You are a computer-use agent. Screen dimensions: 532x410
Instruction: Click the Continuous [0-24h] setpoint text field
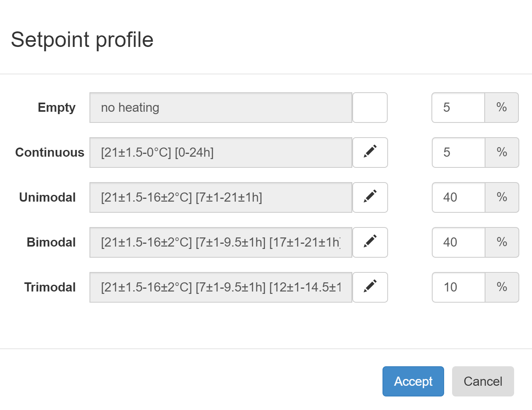pyautogui.click(x=221, y=152)
